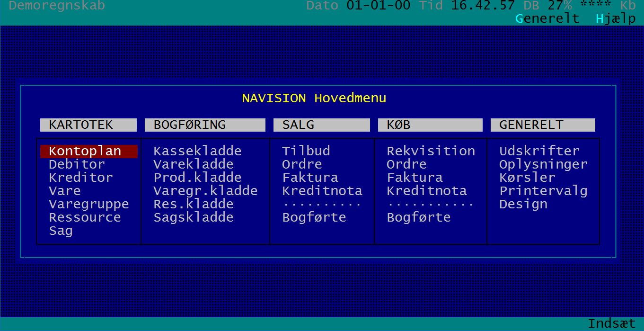
Task: Click the NAVISION Hovedmenu title
Action: 314,98
